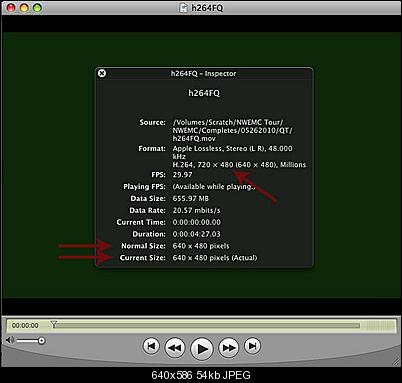The image size is (402, 383).
Task: Zoom the window with the green button
Action: pyautogui.click(x=38, y=7)
